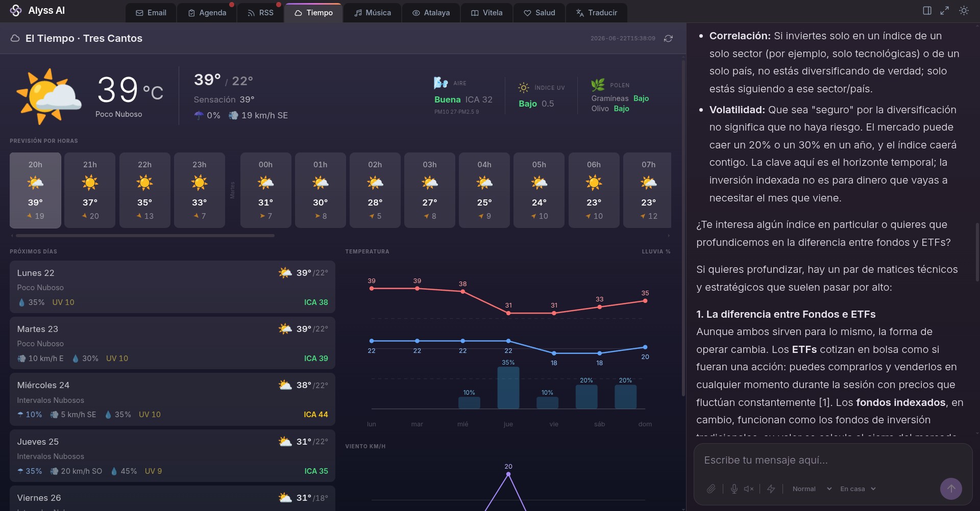Viewport: 980px width, 511px height.
Task: Click the Alyss AI logo icon
Action: [16, 11]
